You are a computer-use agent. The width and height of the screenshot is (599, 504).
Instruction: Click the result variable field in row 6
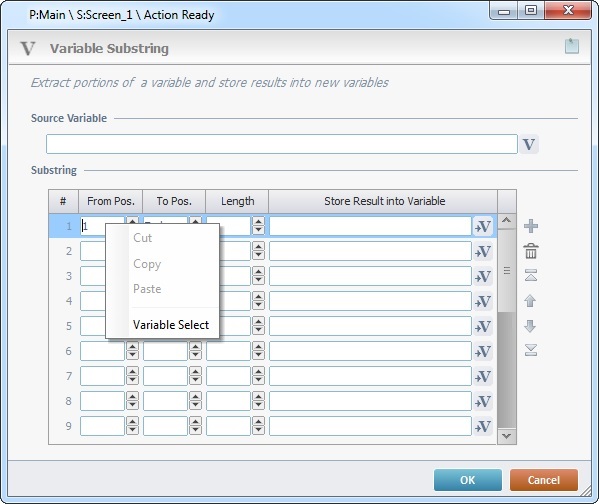[x=370, y=351]
